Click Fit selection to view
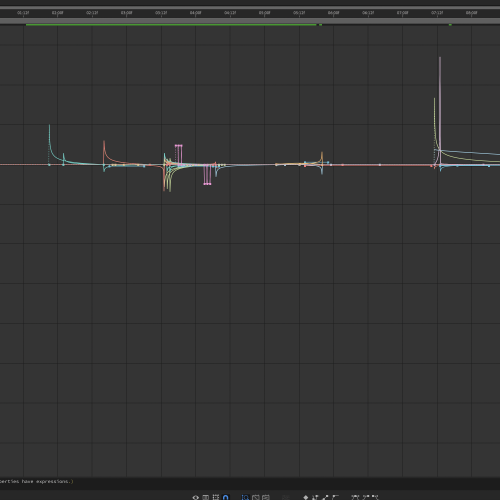The image size is (500, 500). coord(256,498)
